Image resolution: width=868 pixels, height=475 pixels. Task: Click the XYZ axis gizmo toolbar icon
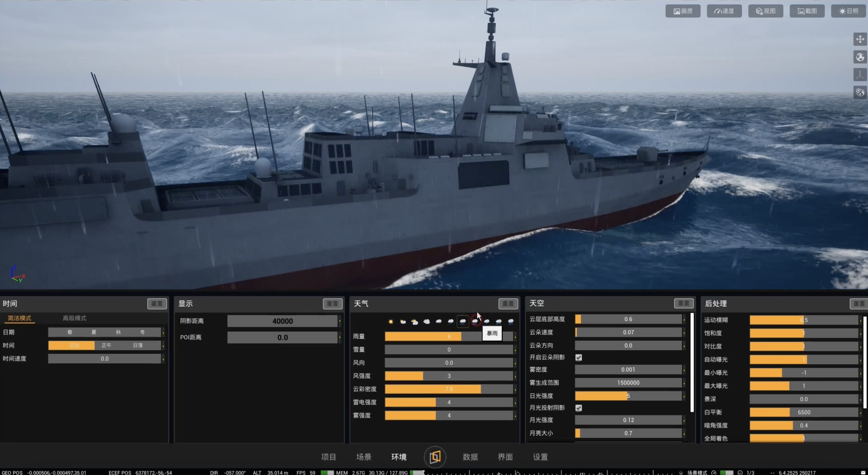coord(860,75)
